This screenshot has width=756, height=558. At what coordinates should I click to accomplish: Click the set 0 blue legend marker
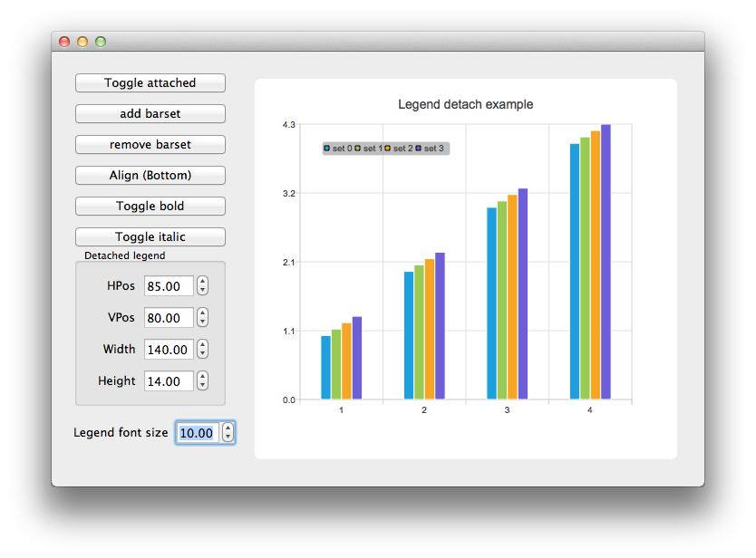[326, 148]
